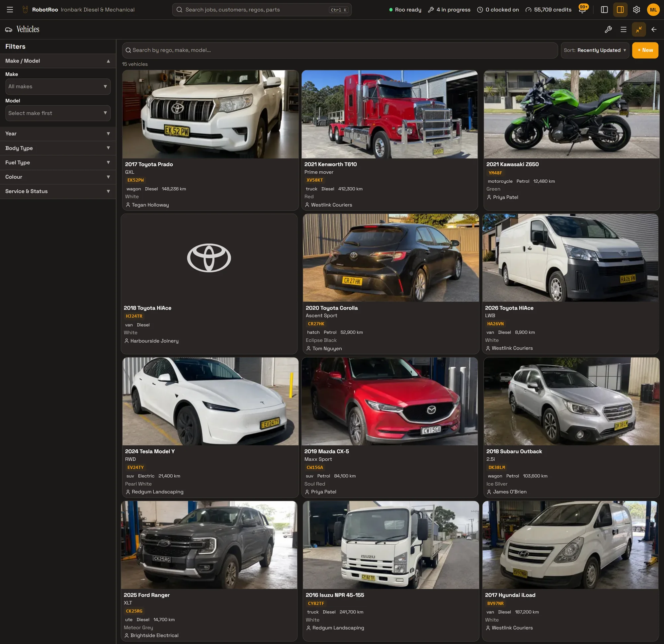Image resolution: width=664 pixels, height=644 pixels.
Task: Click Roo ready status indicator text
Action: point(408,10)
